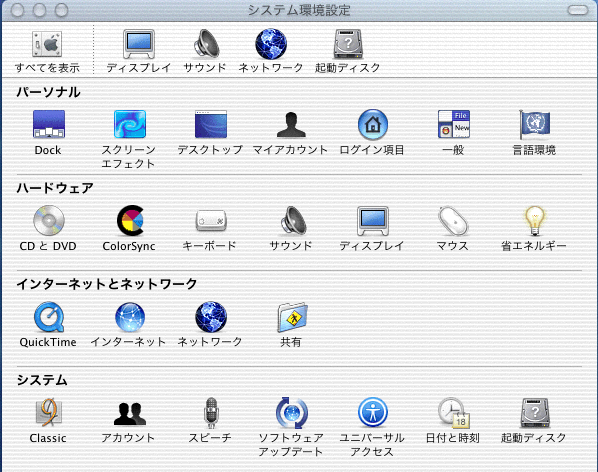Open CD と DVD preferences
This screenshot has height=472, width=598.
coord(49,220)
